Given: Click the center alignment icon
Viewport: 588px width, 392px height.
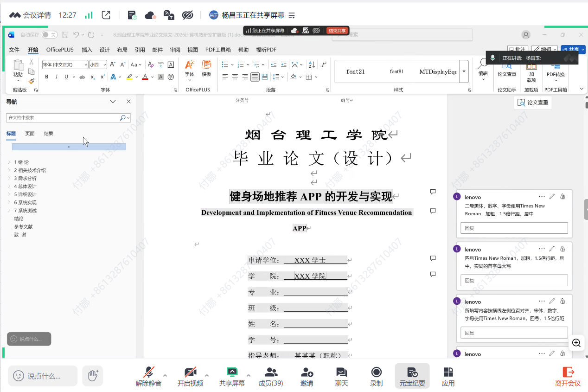Looking at the screenshot, I should 235,77.
